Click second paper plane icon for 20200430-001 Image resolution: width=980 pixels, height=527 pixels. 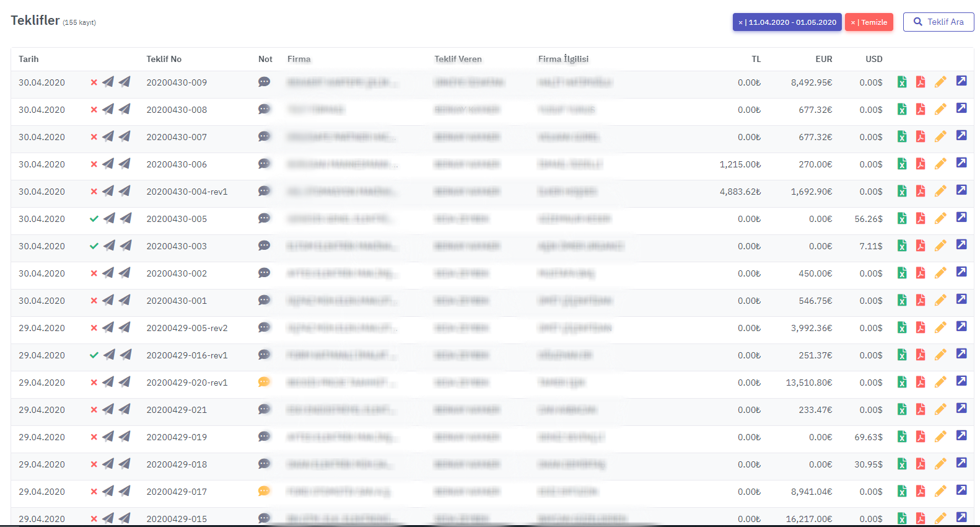[x=125, y=300]
